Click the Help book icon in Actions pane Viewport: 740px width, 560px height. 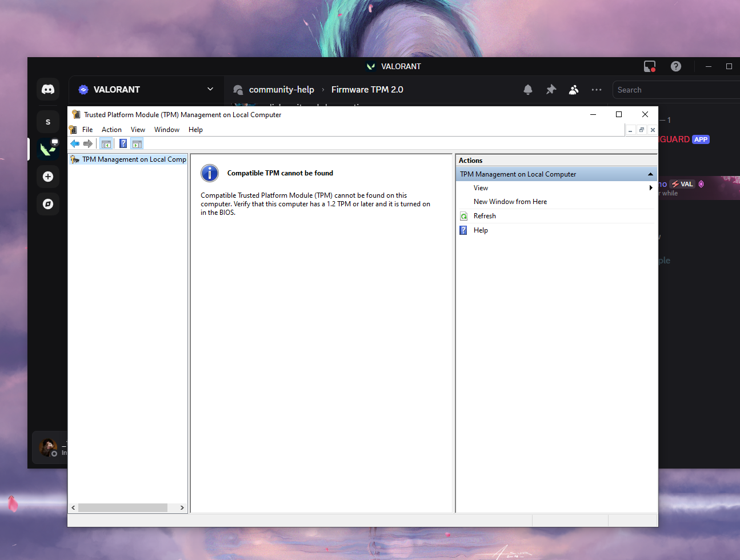coord(463,230)
